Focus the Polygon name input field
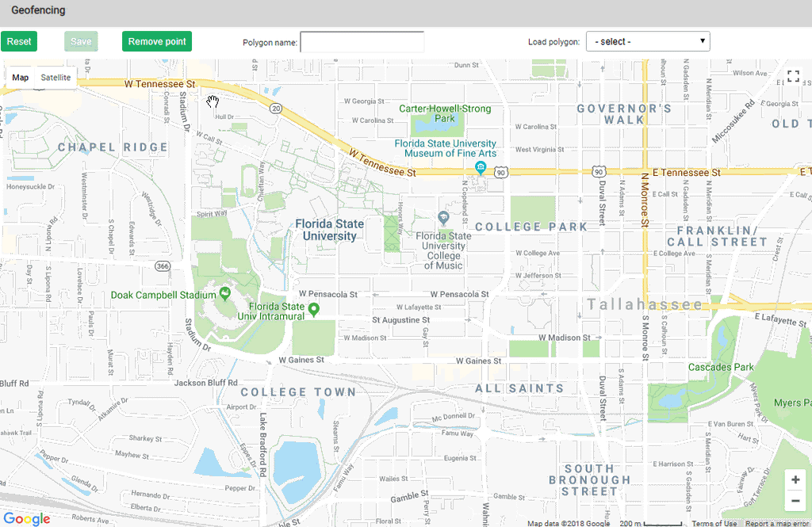The height and width of the screenshot is (527, 812). coord(362,42)
